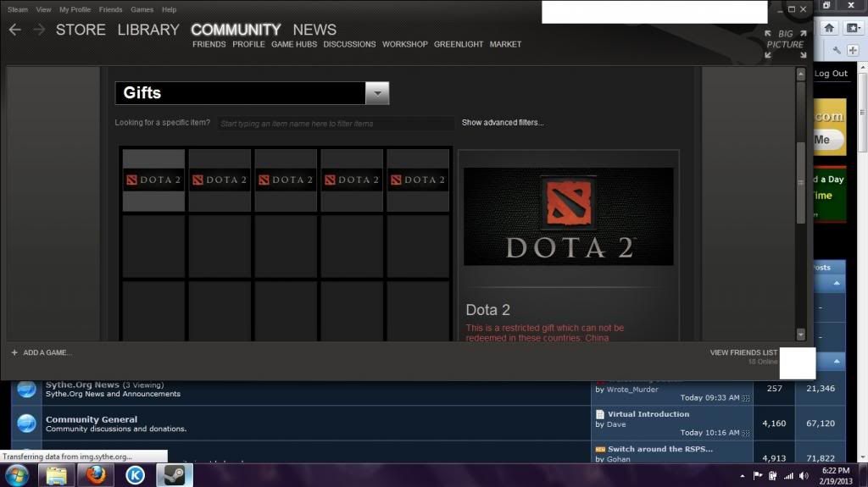Click ADD A GAME
This screenshot has width=868, height=487.
point(42,352)
